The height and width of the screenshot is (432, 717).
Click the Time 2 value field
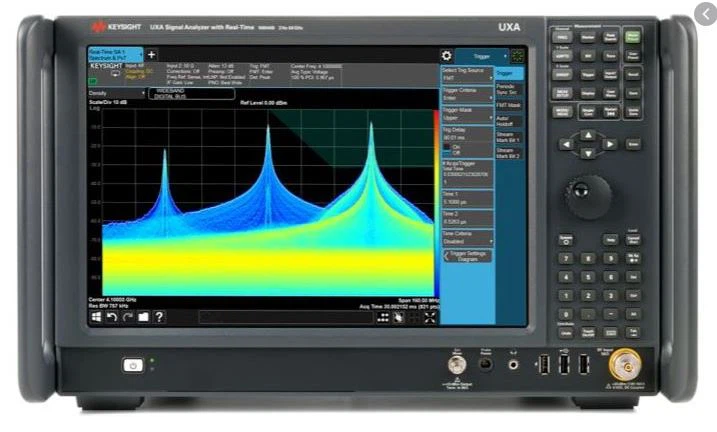tap(467, 218)
